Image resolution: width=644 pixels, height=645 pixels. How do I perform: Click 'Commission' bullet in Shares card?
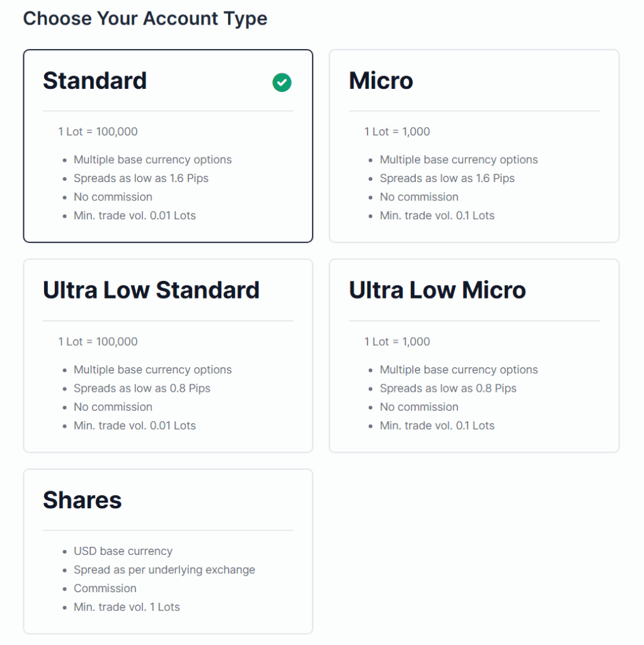tap(105, 588)
